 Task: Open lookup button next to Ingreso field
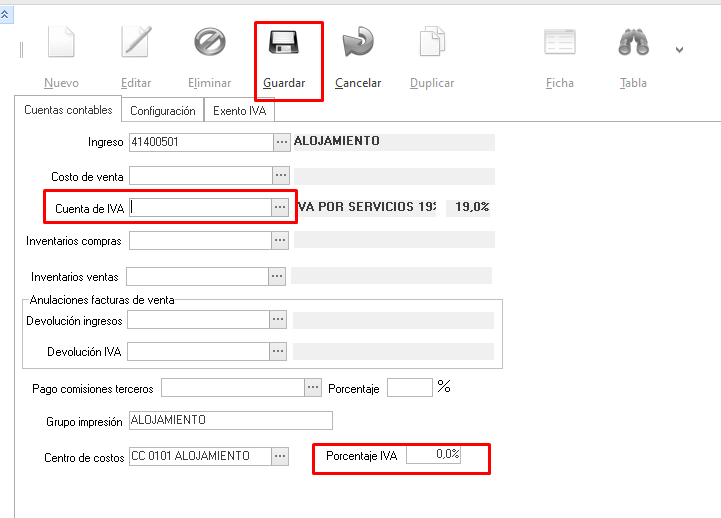coord(281,142)
